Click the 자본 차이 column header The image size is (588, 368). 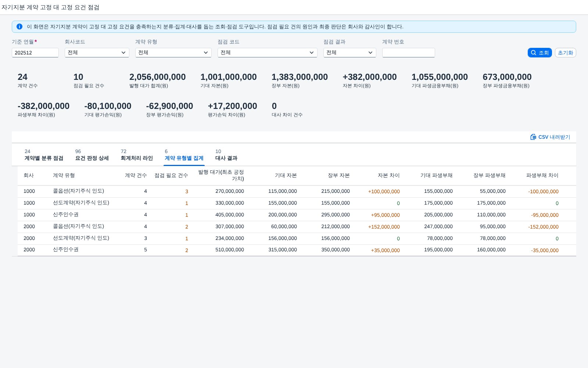point(389,176)
